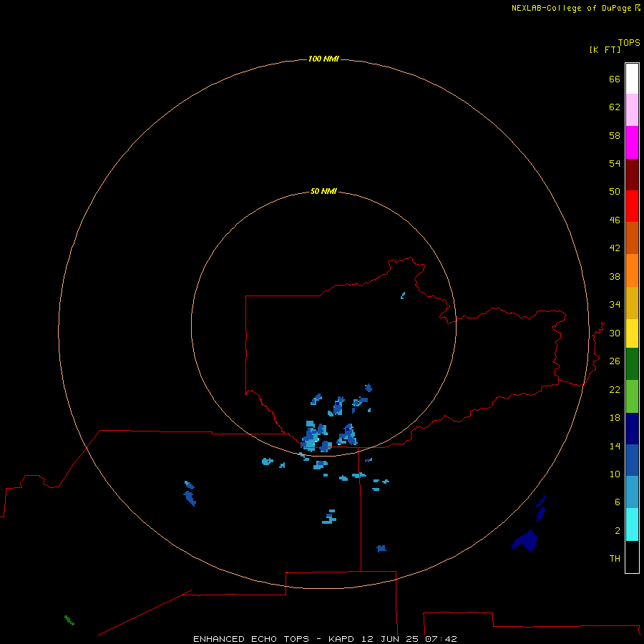Click the 38 legend value label
Viewport: 644px width, 644px height.
click(x=615, y=276)
